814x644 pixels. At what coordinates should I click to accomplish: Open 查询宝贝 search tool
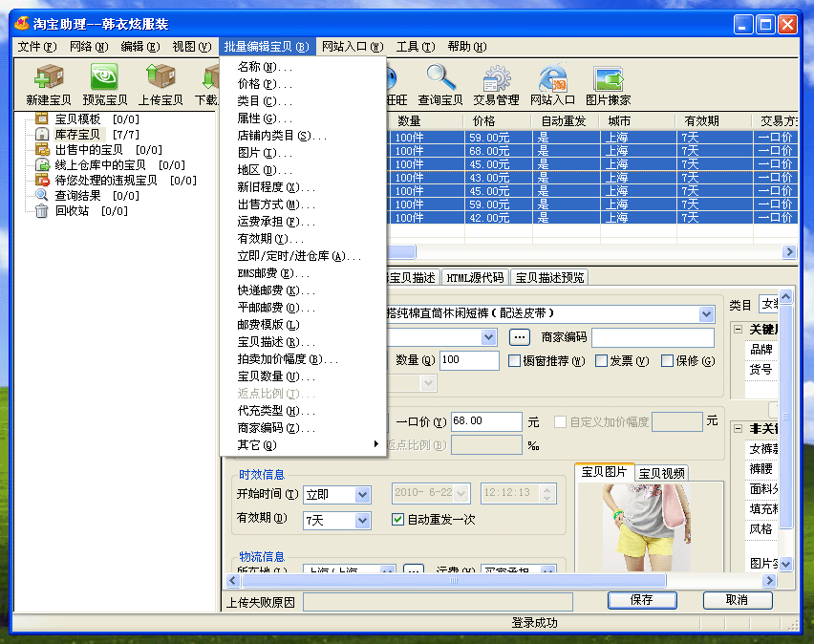(x=438, y=85)
